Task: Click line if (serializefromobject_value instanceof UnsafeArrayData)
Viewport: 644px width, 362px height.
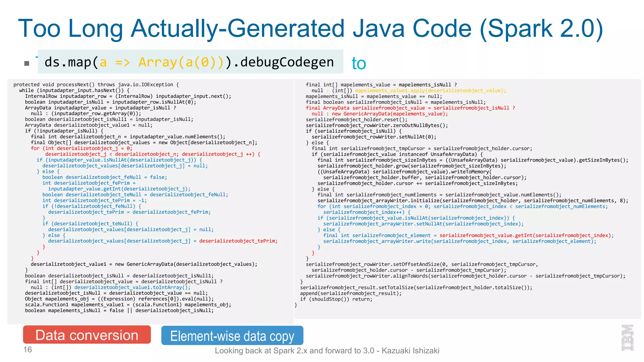Action: pos(397,154)
